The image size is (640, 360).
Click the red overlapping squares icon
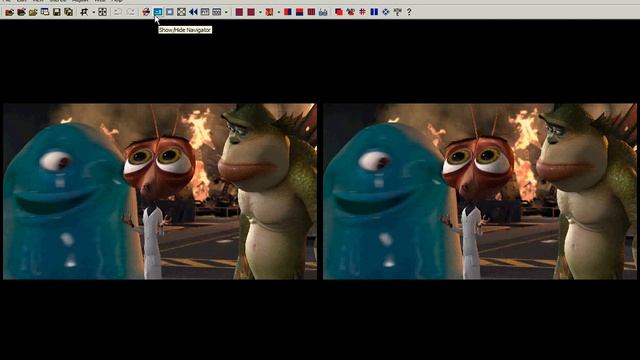coord(339,12)
